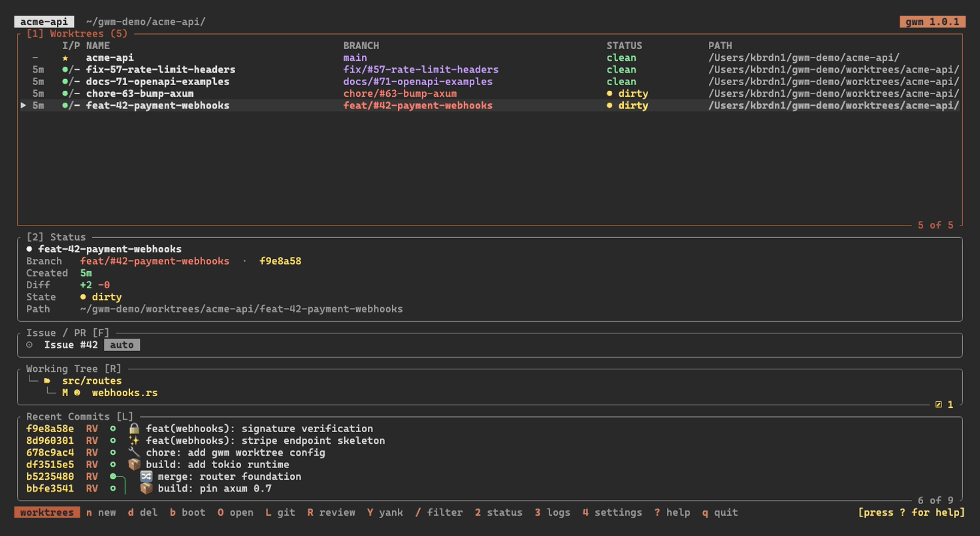
Task: Switch to the 2 status view
Action: (498, 512)
